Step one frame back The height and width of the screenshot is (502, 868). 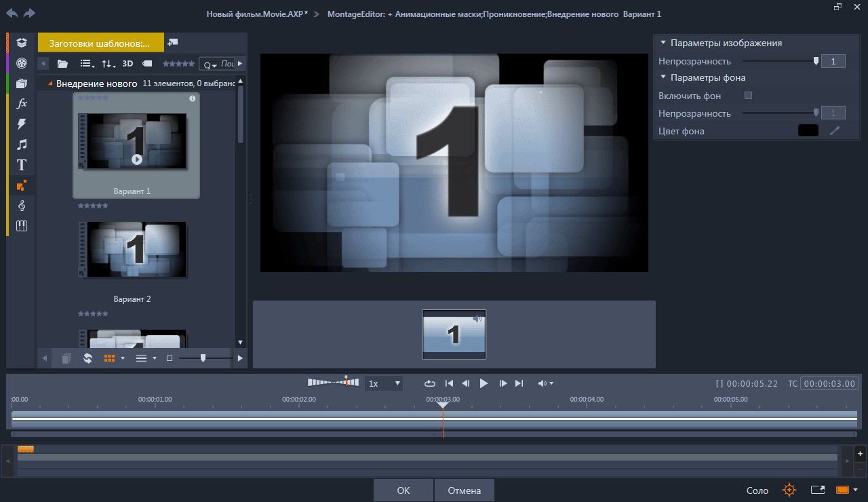point(466,383)
